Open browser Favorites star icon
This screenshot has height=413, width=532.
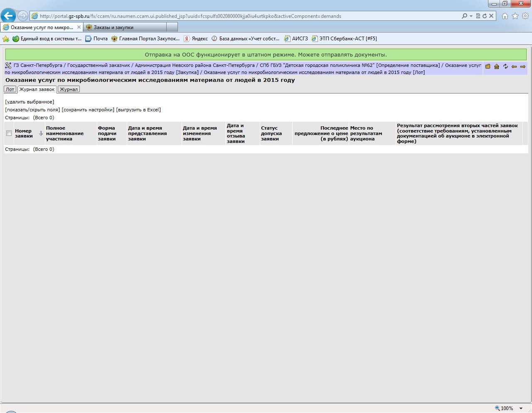[515, 16]
